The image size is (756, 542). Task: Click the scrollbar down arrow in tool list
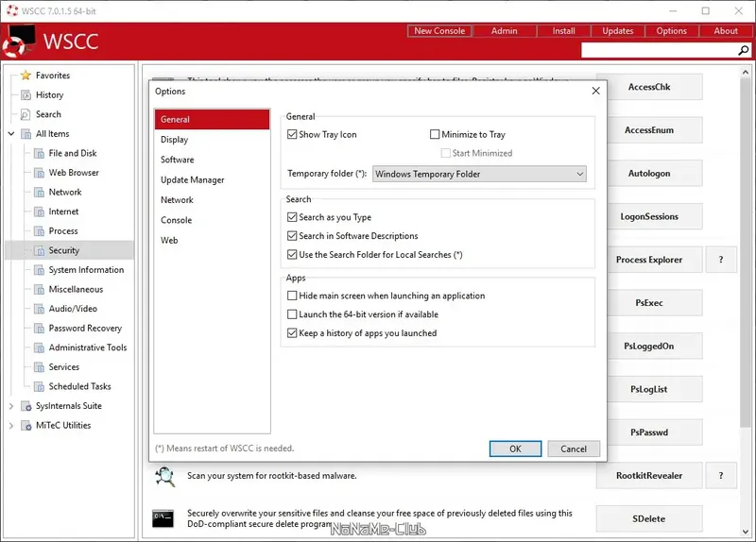click(x=746, y=532)
